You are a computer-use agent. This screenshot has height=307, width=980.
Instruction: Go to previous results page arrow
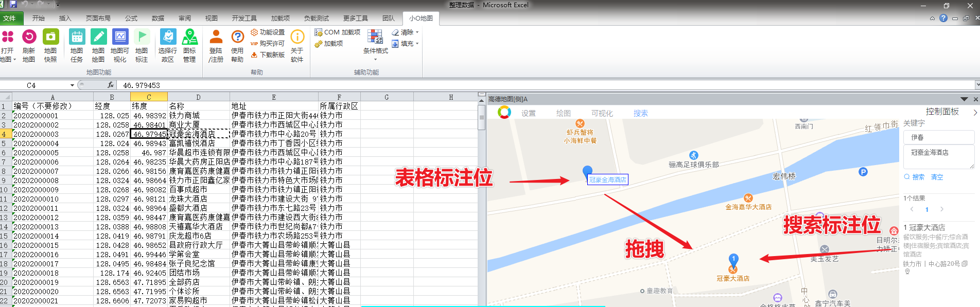click(x=912, y=209)
